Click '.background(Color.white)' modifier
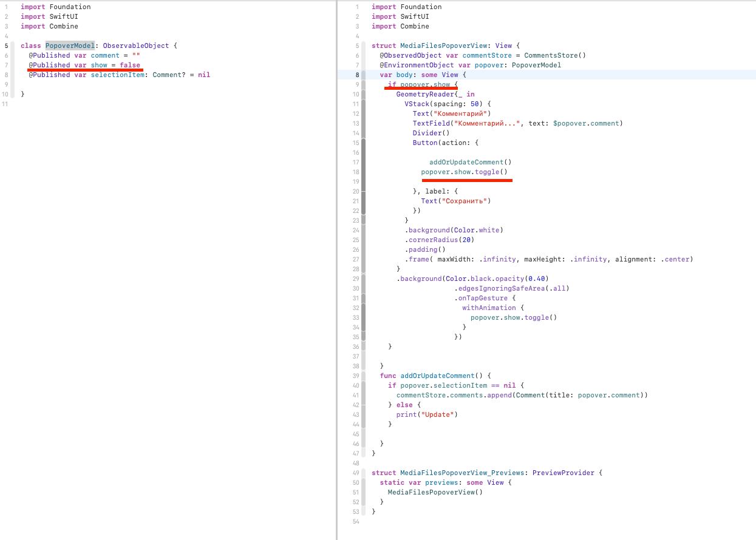Viewport: 756px width, 540px height. click(x=454, y=230)
